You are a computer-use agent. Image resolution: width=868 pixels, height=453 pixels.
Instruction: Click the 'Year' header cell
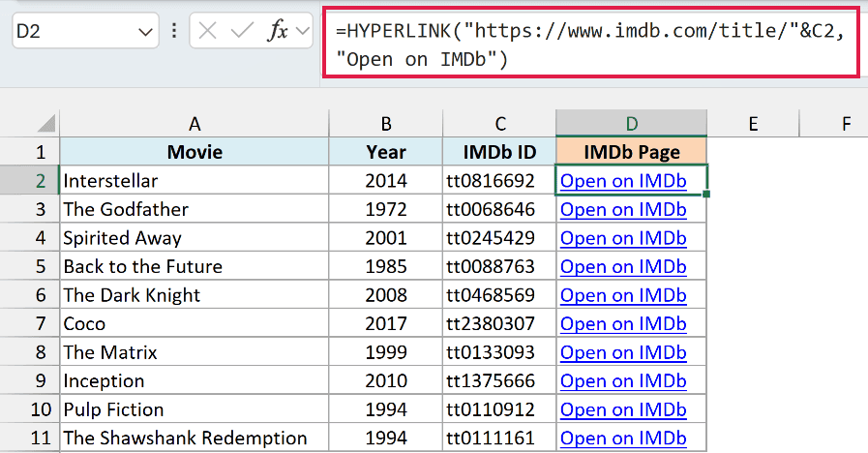386,152
